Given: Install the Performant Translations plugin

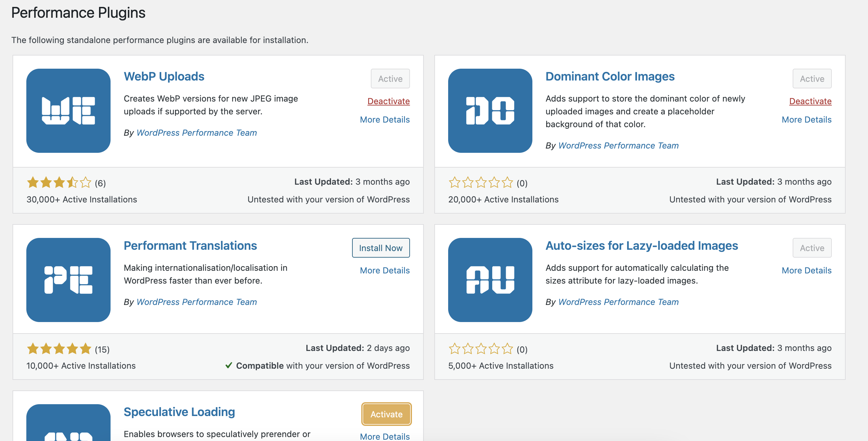Looking at the screenshot, I should point(380,248).
